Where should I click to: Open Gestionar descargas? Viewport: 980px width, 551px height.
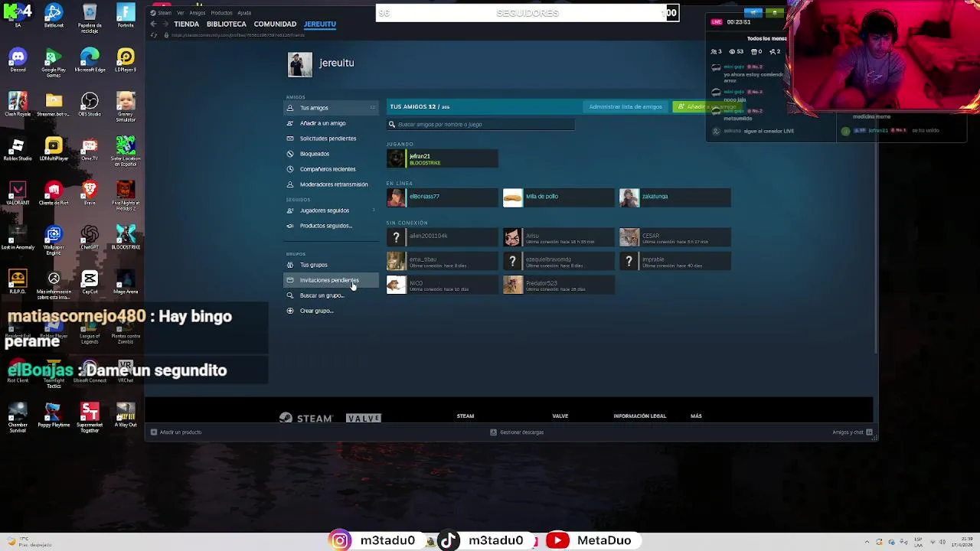(517, 432)
